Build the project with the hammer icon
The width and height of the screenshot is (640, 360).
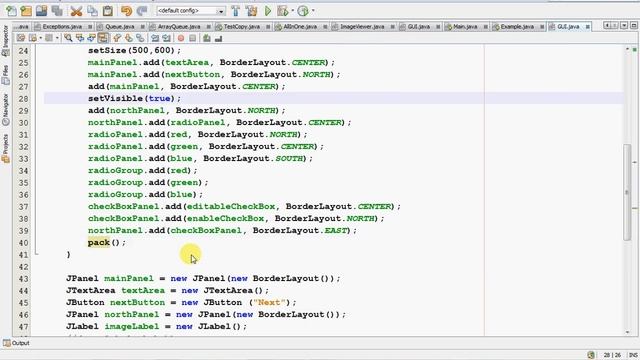pos(236,11)
